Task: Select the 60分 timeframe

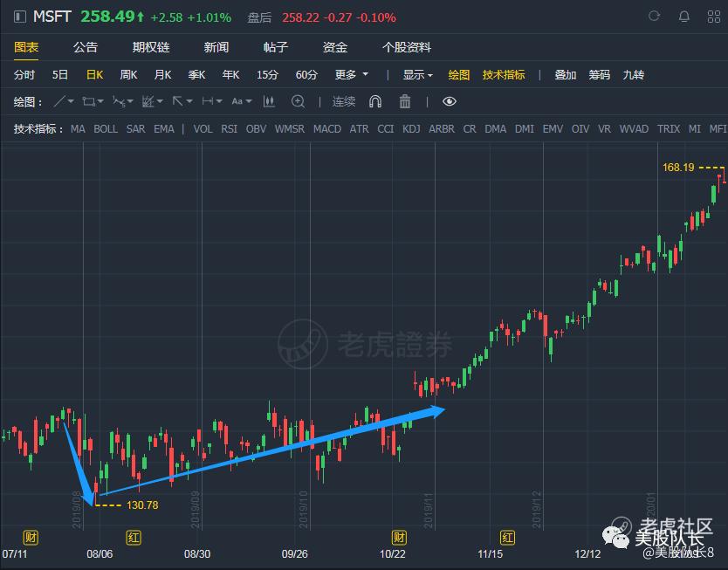Action: (306, 75)
